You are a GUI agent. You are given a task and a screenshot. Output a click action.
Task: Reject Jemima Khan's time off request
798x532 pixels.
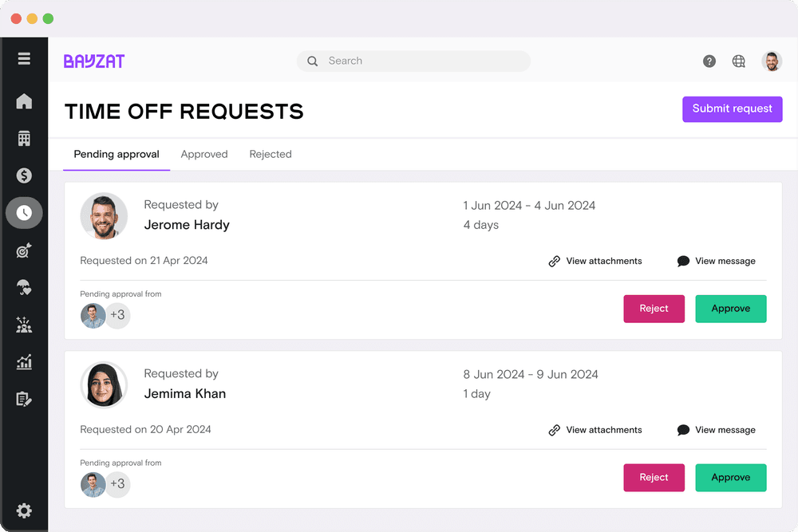tap(654, 478)
